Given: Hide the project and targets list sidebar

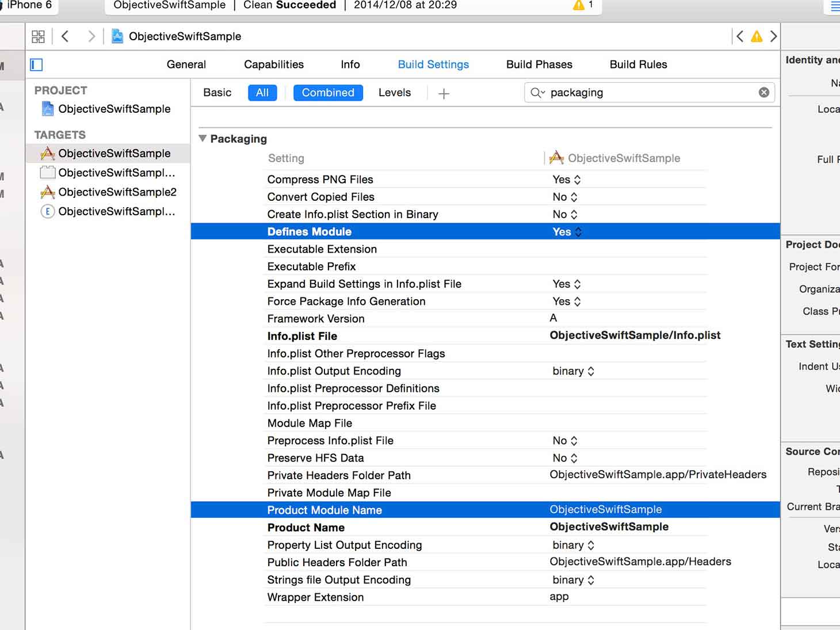Looking at the screenshot, I should coord(36,64).
